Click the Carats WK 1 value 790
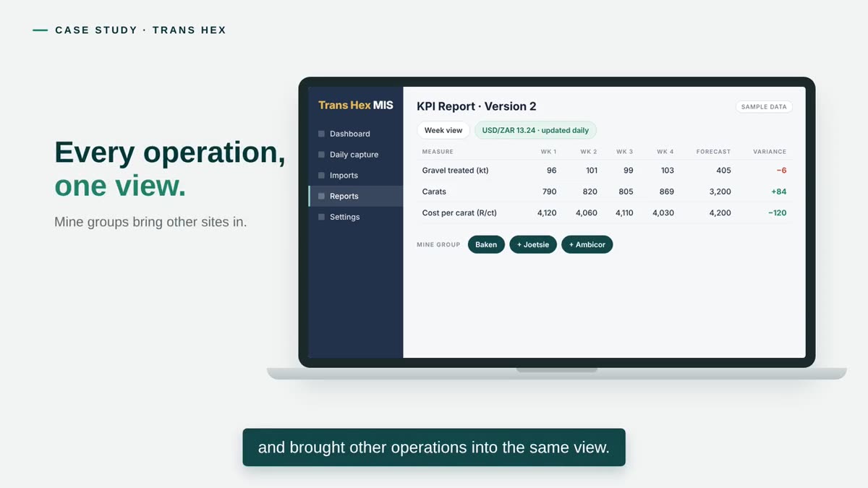The image size is (868, 488). pos(550,192)
